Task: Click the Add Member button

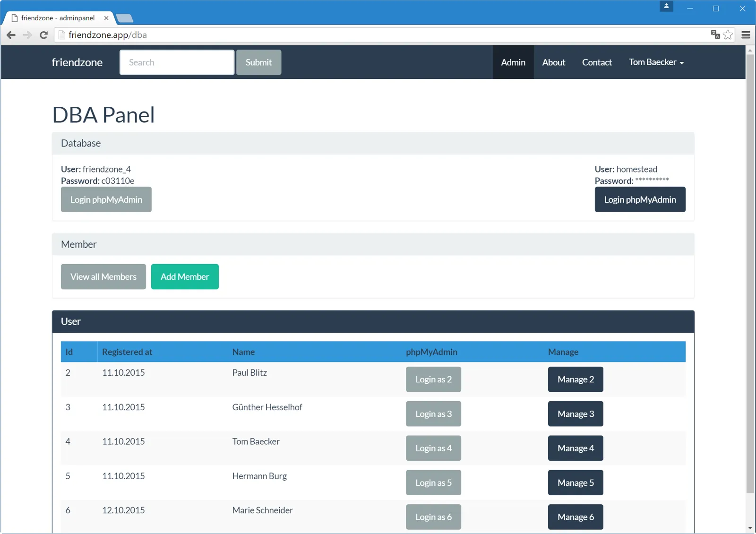Action: [185, 276]
